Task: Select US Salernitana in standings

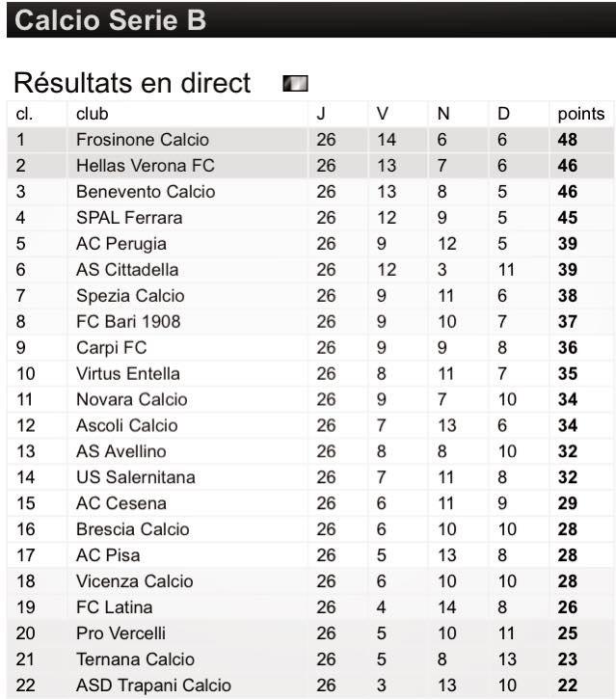Action: click(136, 477)
